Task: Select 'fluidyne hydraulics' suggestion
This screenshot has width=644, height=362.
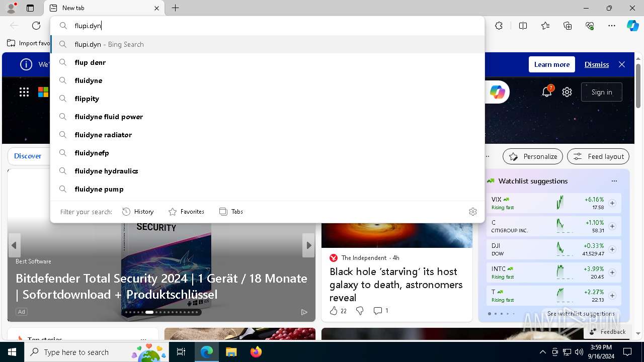Action: click(267, 171)
